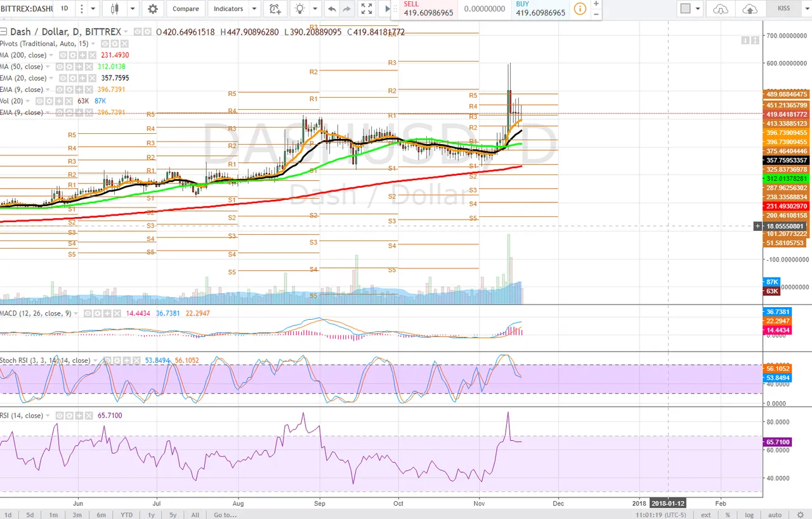Increase order quantity with plus button
The image size is (812, 519).
pos(596,4)
